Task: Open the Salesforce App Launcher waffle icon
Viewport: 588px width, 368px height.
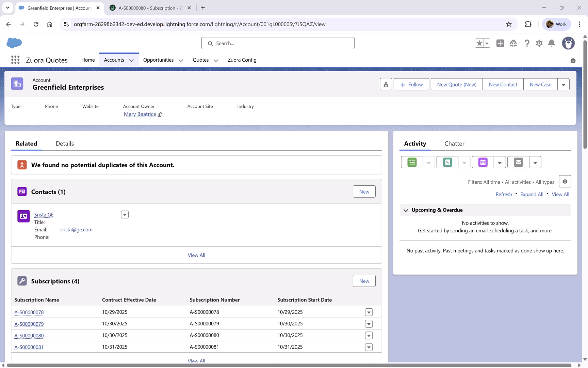Action: tap(15, 60)
